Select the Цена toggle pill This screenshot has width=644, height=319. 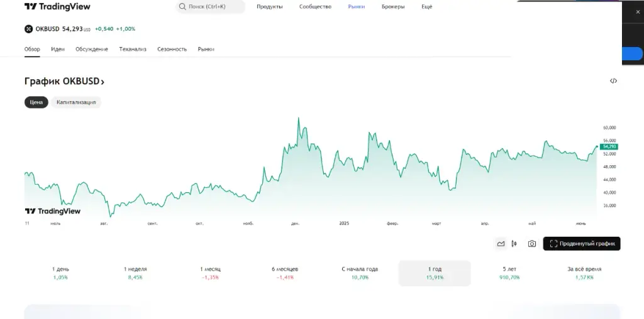(x=36, y=102)
